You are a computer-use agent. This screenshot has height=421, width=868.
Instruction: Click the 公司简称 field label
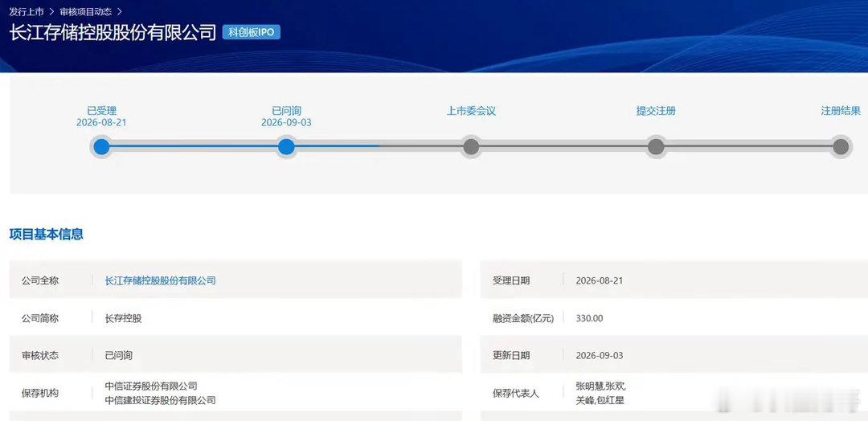click(40, 318)
